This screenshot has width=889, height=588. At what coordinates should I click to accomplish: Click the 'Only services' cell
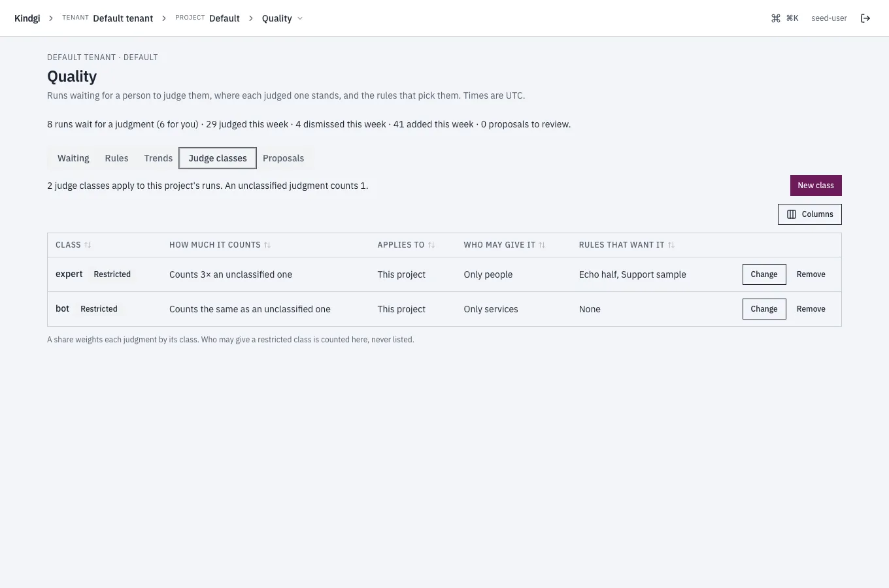[x=491, y=309]
